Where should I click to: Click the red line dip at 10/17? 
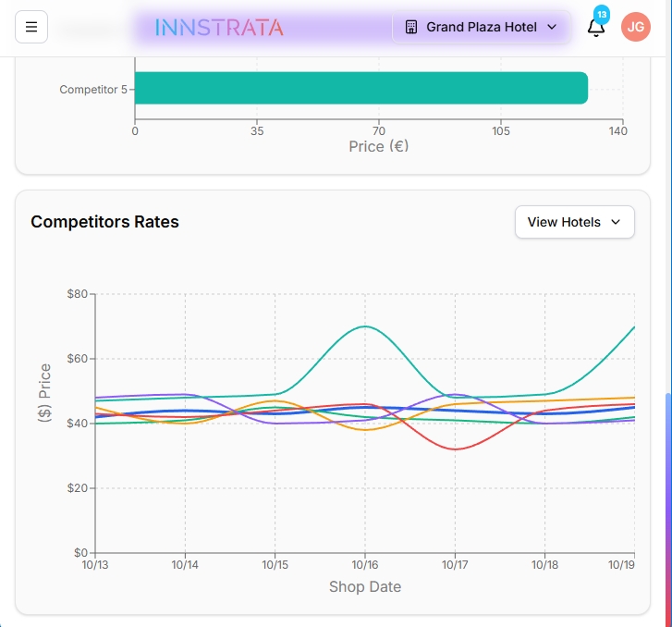point(454,449)
